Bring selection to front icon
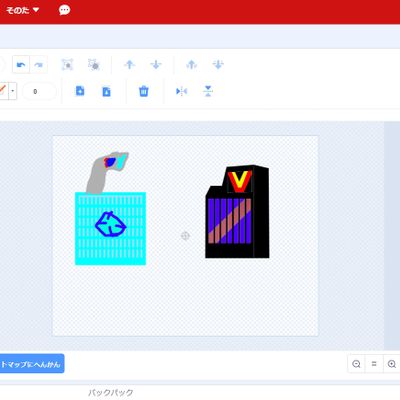Viewport: 400px width, 400px height. pos(192,64)
